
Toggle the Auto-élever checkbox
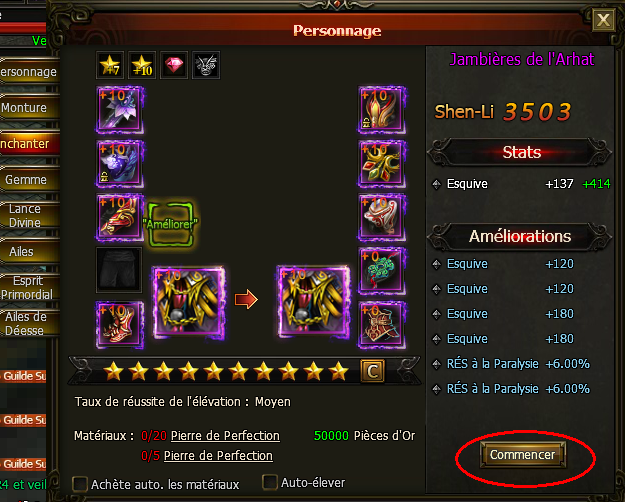[270, 482]
